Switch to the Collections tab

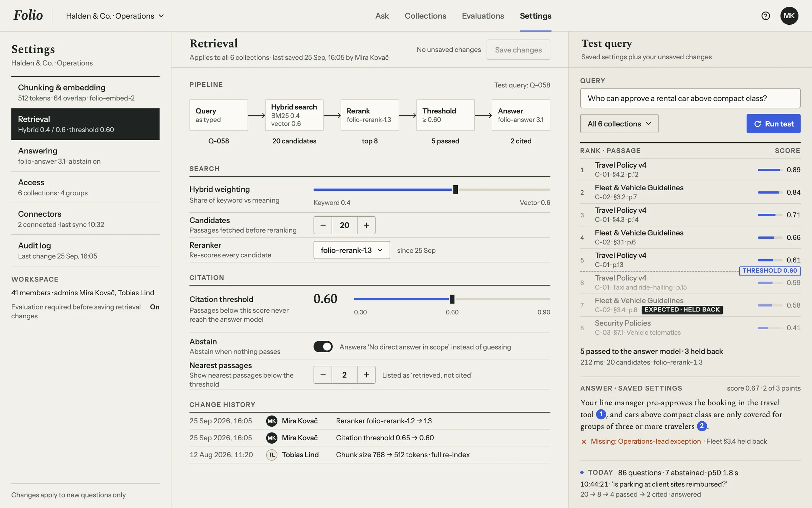425,16
